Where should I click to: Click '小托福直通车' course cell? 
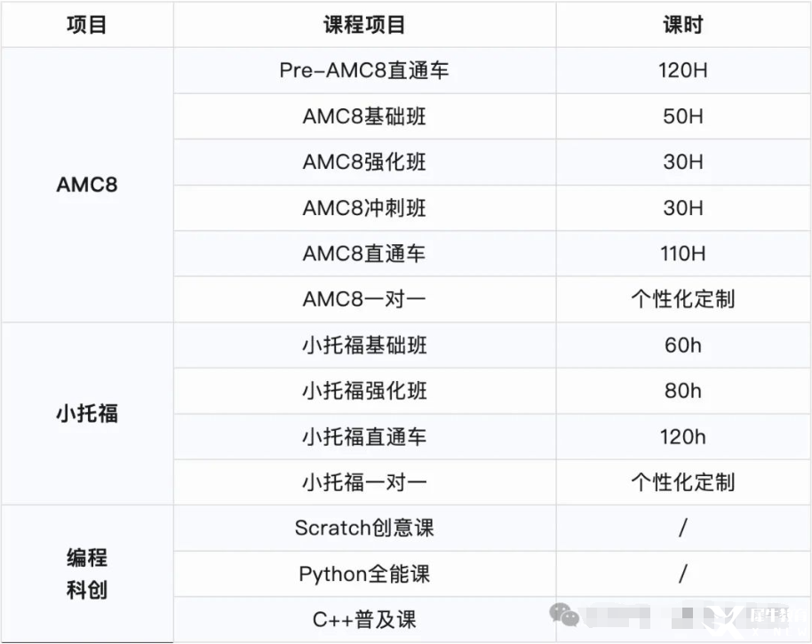[x=364, y=437]
